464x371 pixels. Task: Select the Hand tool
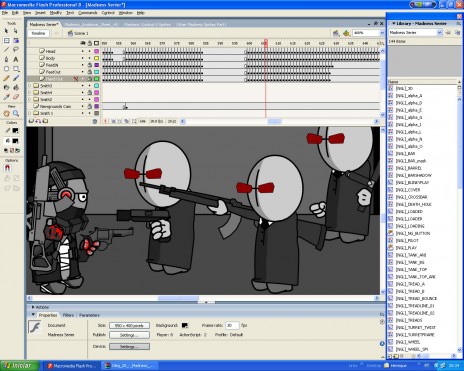[6, 114]
